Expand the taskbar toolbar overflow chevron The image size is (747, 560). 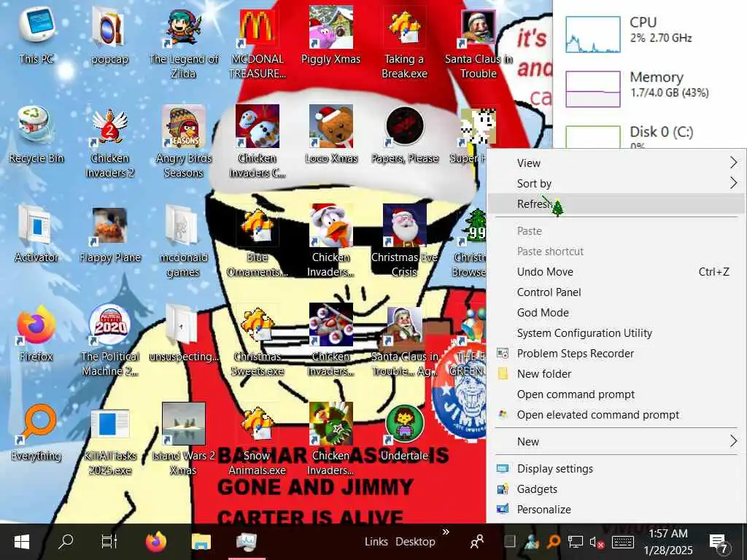pyautogui.click(x=446, y=532)
